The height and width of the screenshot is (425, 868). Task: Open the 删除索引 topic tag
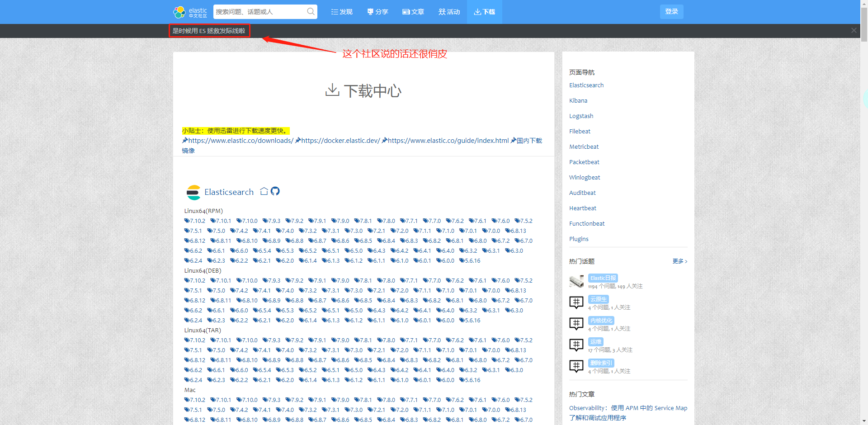click(601, 363)
